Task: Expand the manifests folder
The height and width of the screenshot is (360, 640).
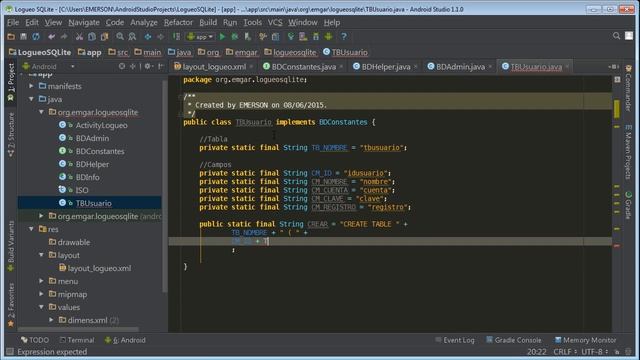Action: coord(31,86)
